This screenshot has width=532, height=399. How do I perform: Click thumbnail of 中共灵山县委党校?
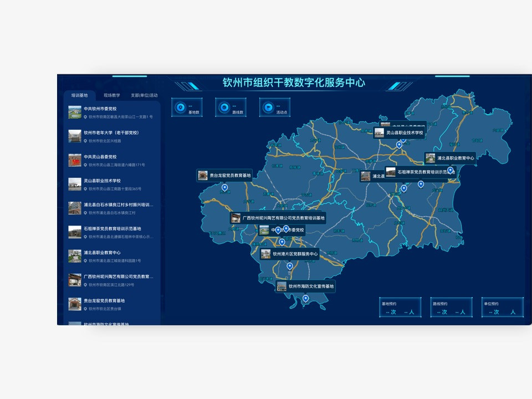coord(75,160)
